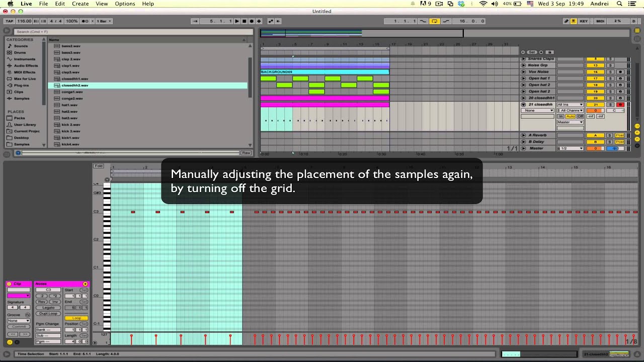Open the Packs place
The image size is (644, 362).
click(x=19, y=118)
